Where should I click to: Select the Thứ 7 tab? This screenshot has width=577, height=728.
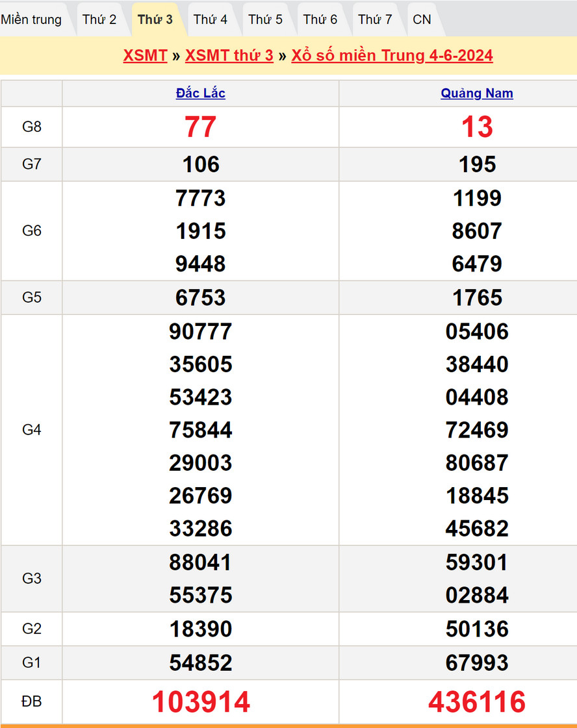tap(375, 19)
